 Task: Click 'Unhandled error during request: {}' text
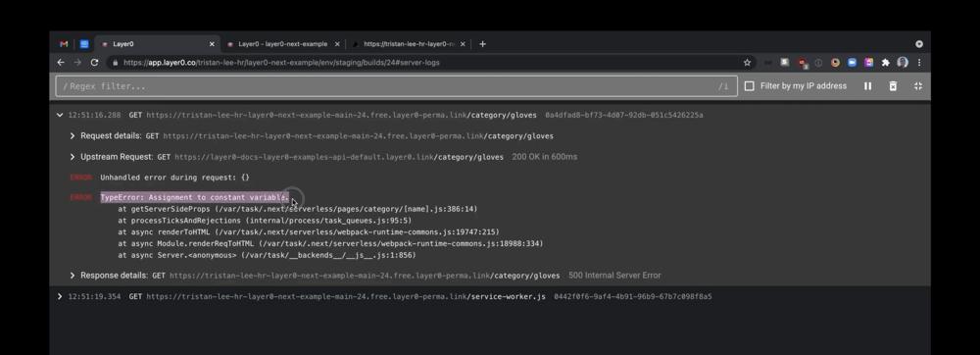pos(175,177)
